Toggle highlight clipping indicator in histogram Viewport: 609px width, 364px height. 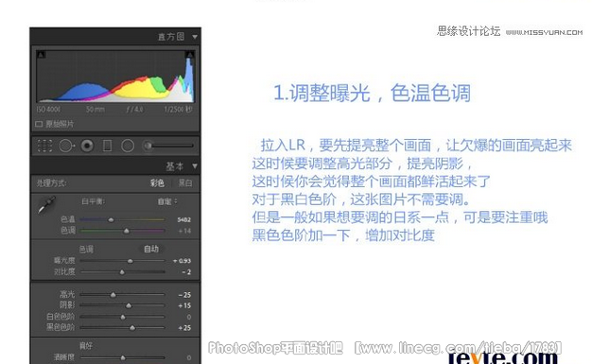click(x=189, y=55)
